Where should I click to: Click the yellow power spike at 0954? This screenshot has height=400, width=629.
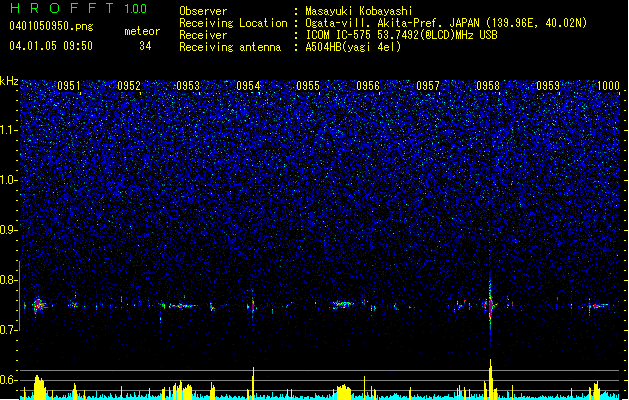(x=253, y=383)
